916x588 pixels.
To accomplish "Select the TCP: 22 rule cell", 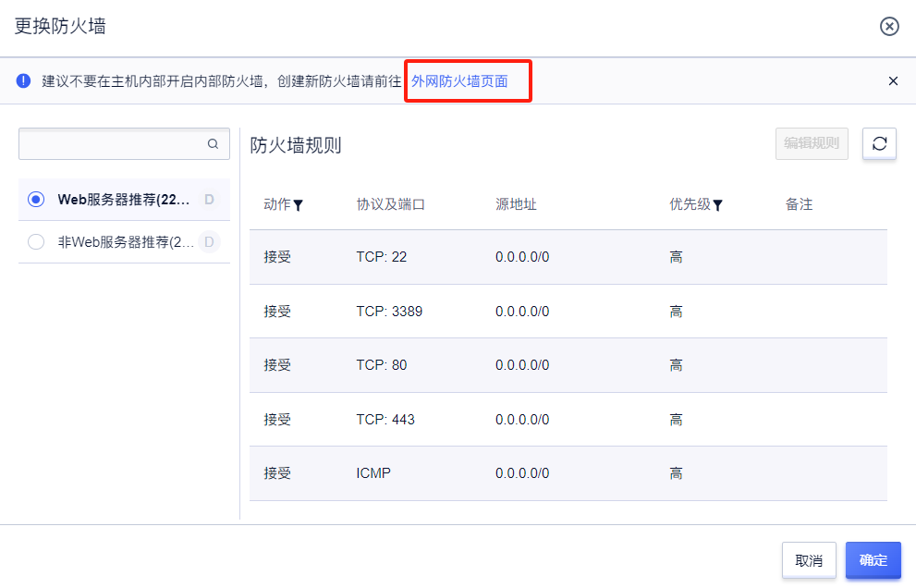I will (x=382, y=257).
